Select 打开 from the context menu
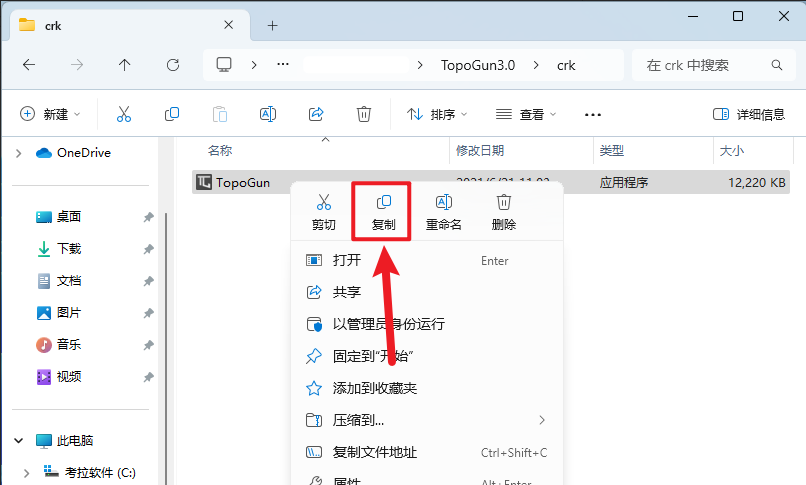This screenshot has height=485, width=806. 427,260
